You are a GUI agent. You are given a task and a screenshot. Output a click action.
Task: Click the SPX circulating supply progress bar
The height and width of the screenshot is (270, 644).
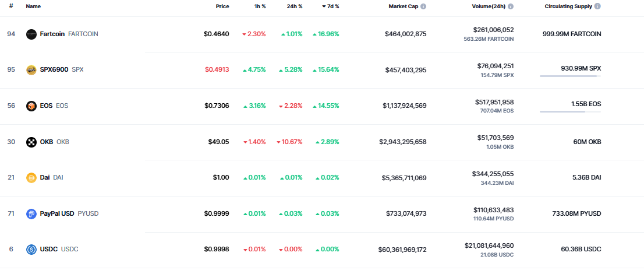570,76
